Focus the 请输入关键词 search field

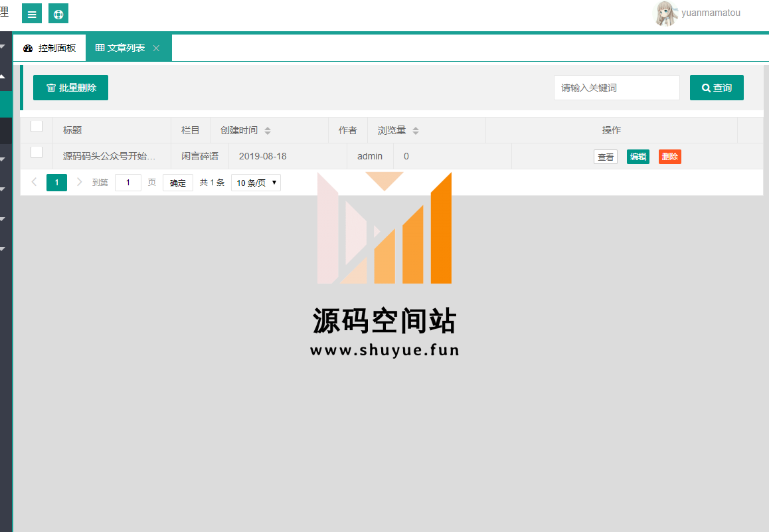pos(616,88)
